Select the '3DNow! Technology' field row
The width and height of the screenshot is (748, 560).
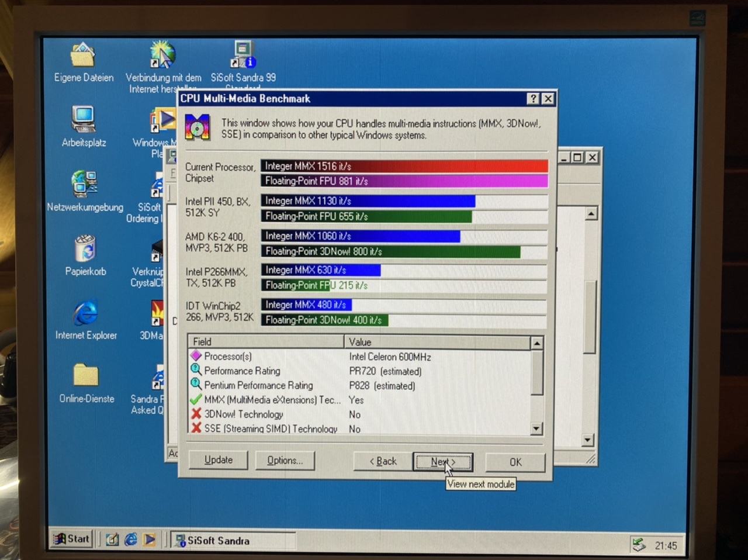tap(244, 414)
